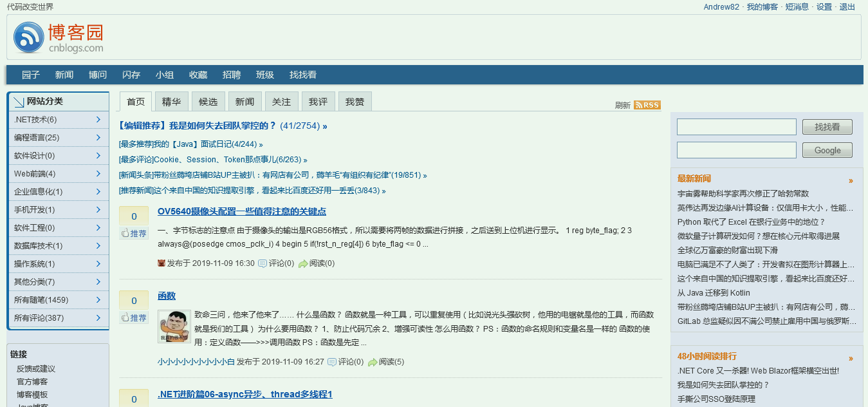Click the 最新新闻 double-arrow more icon
This screenshot has height=407, width=868.
click(851, 181)
